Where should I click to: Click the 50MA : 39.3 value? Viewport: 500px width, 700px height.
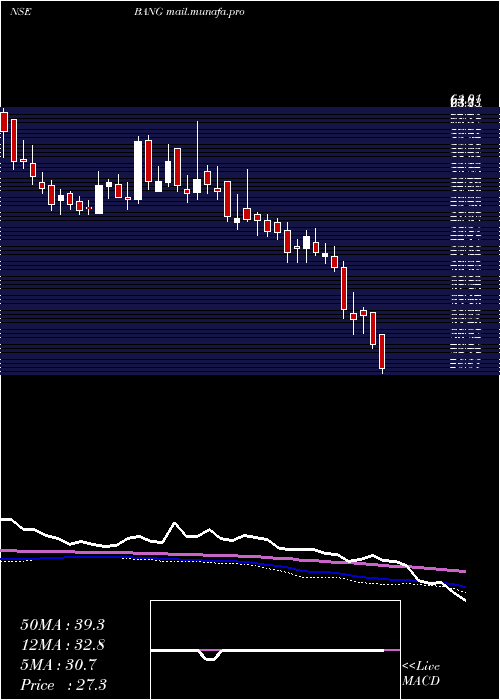[x=62, y=625]
